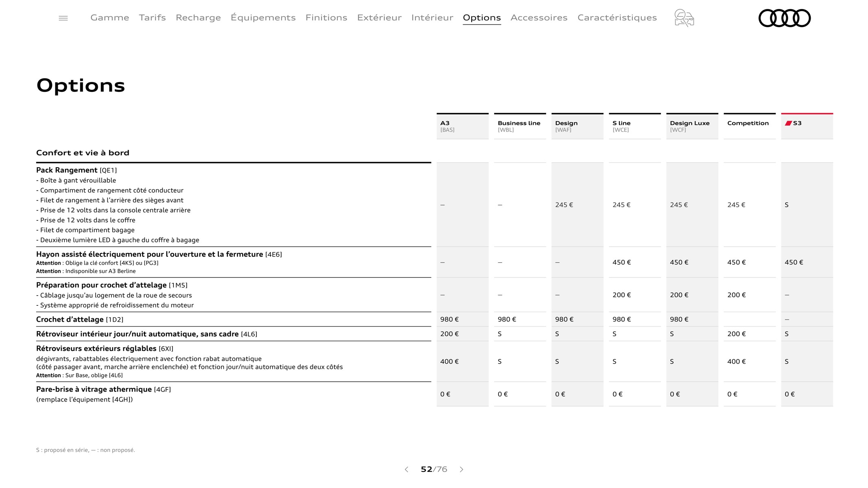This screenshot has width=868, height=488.
Task: Select the Intérieur tab
Action: coord(432,17)
